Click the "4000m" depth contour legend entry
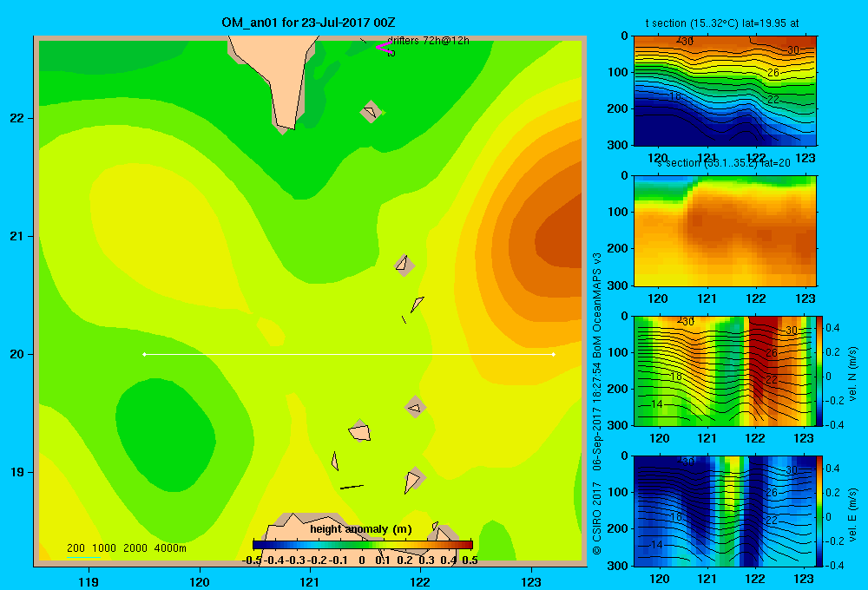 tap(170, 548)
